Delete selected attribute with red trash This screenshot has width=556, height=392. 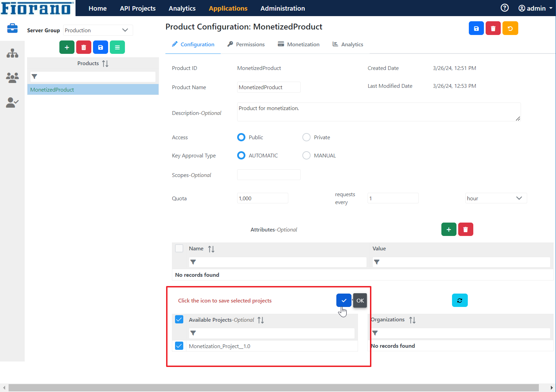(x=466, y=229)
